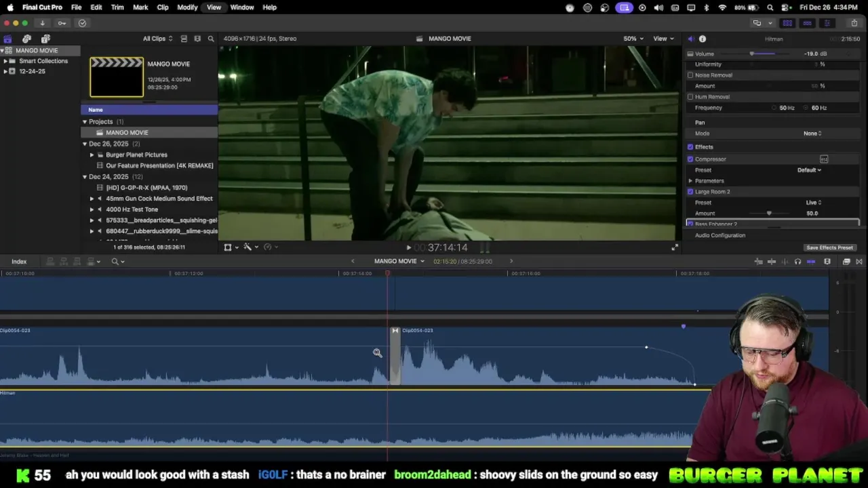Open the Compressor Preset Default dropdown

[809, 170]
